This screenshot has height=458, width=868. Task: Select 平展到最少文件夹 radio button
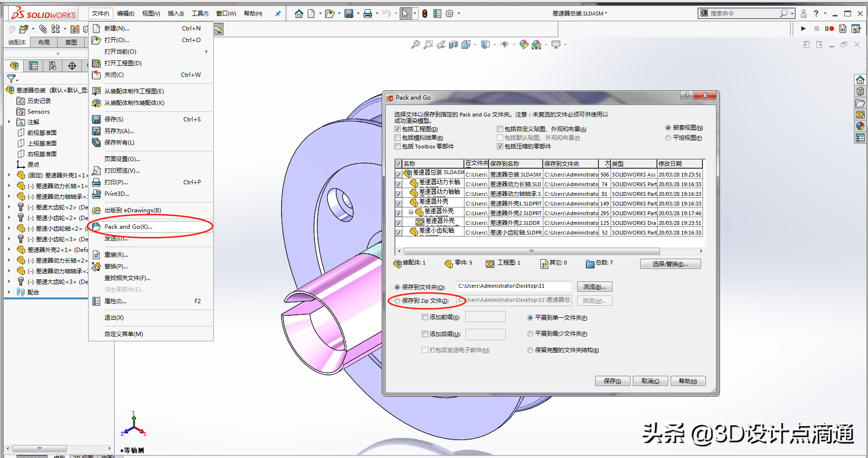pyautogui.click(x=530, y=334)
